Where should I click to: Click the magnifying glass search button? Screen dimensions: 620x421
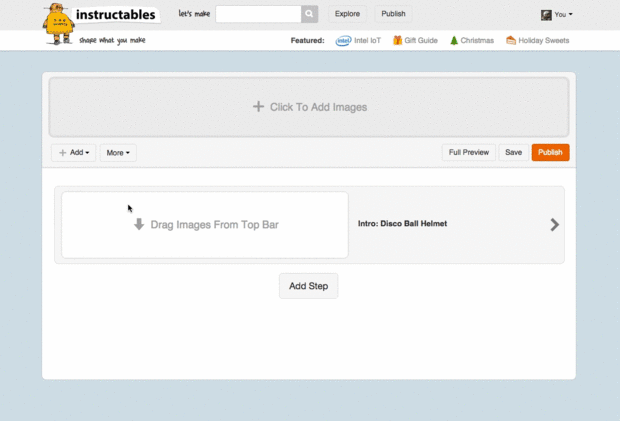[309, 14]
